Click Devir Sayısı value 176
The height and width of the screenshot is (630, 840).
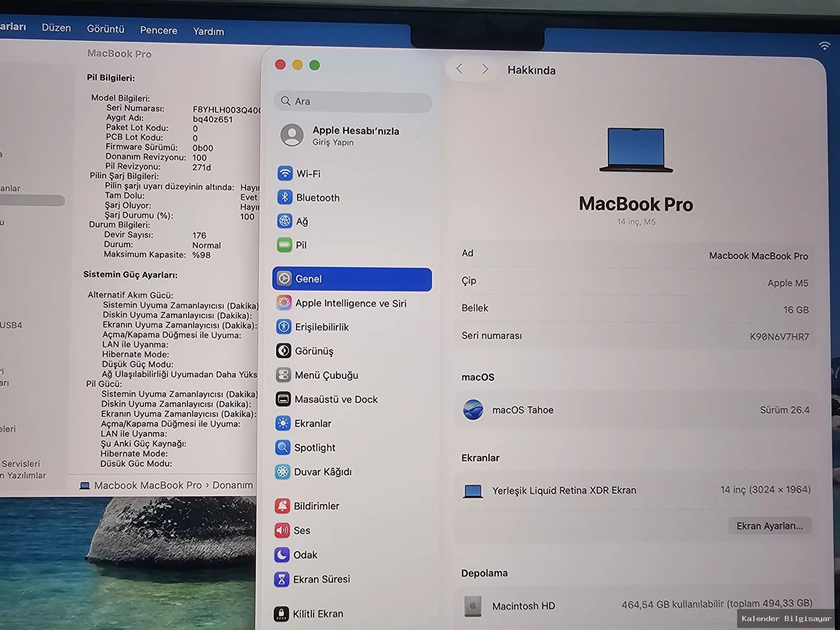[199, 235]
